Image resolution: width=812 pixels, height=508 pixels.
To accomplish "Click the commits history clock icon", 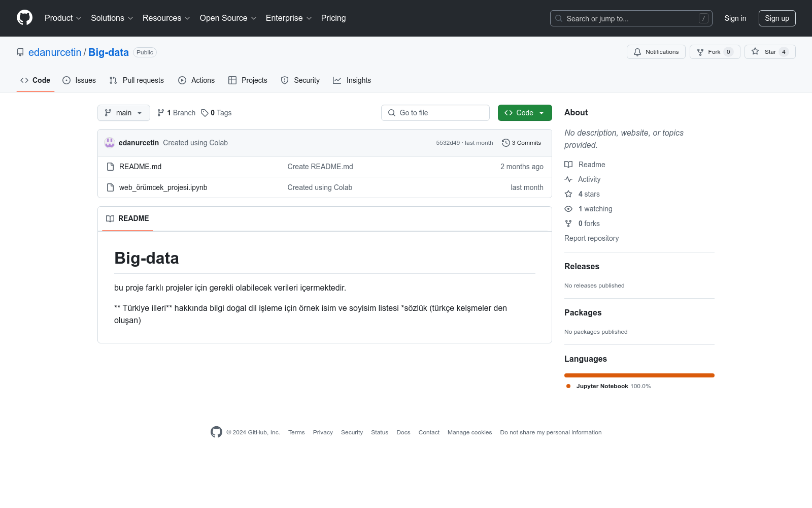I will 505,143.
